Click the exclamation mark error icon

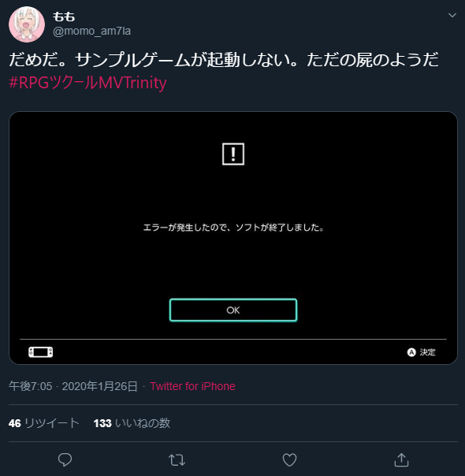point(233,154)
